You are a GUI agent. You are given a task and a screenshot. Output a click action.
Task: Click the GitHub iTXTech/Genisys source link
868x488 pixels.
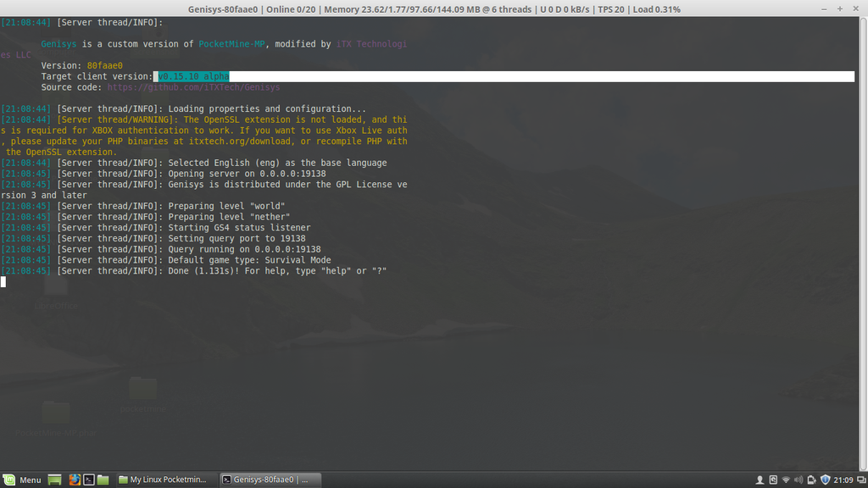tap(193, 87)
